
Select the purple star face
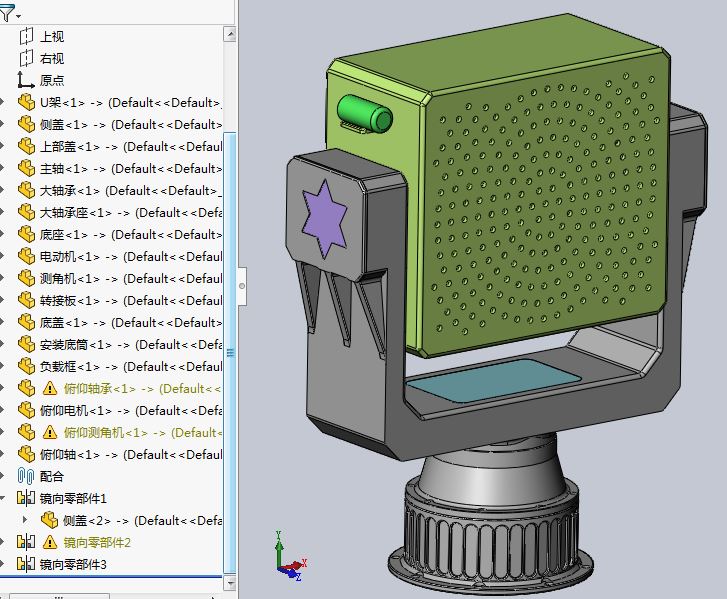point(324,219)
